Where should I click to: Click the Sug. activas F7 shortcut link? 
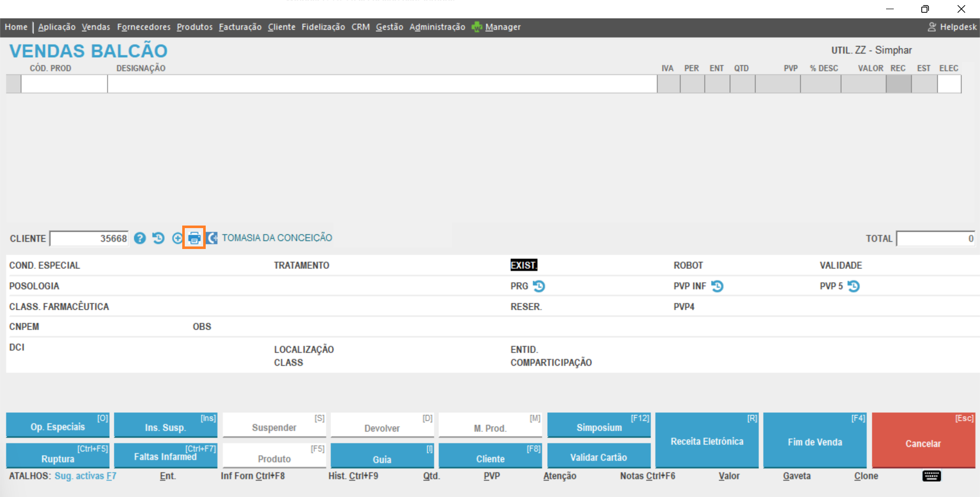click(x=85, y=476)
